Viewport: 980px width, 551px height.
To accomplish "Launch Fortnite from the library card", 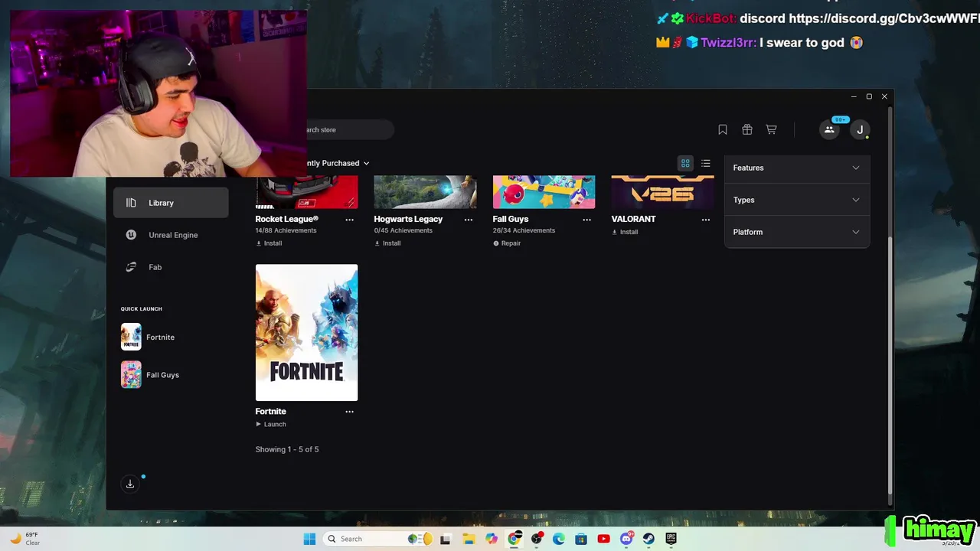I will click(x=271, y=424).
